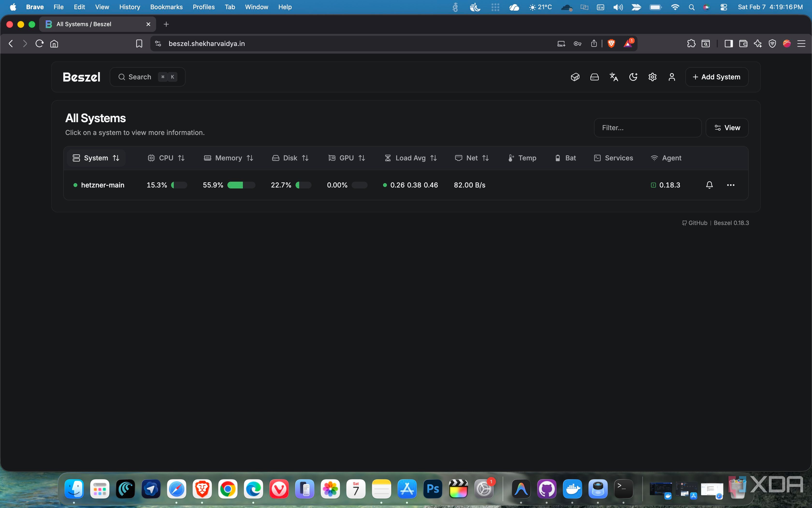Open the containers cube icon in Beszel header
This screenshot has width=812, height=508.
575,77
